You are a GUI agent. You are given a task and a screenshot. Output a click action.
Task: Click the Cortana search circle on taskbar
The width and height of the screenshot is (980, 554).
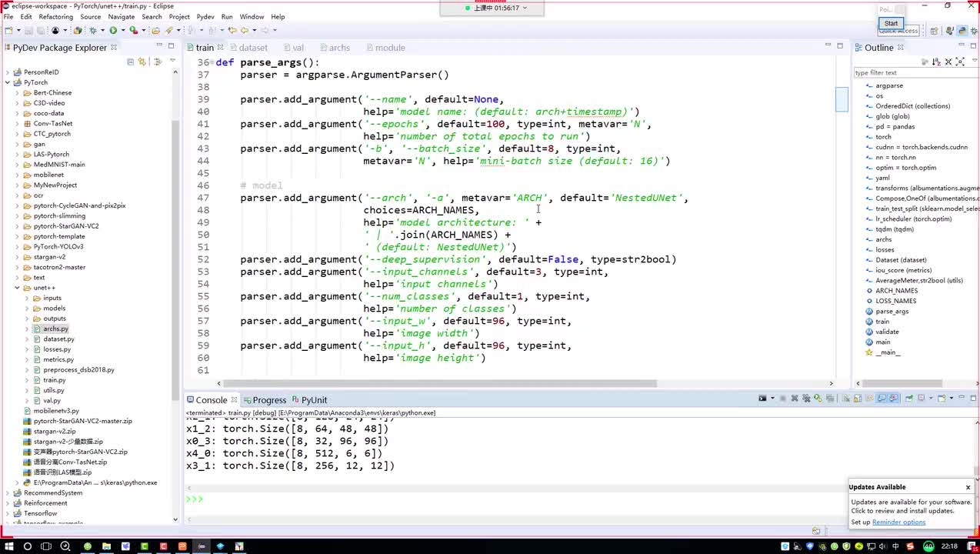27,546
